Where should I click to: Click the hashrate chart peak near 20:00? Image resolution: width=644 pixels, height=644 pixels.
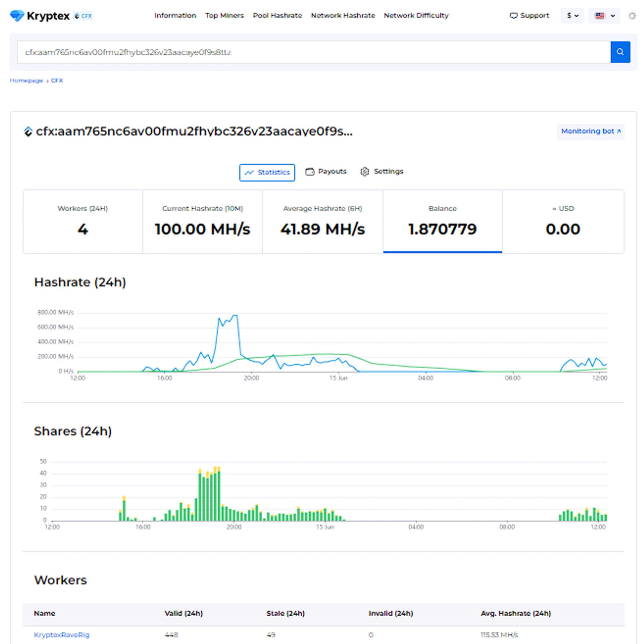coord(235,315)
